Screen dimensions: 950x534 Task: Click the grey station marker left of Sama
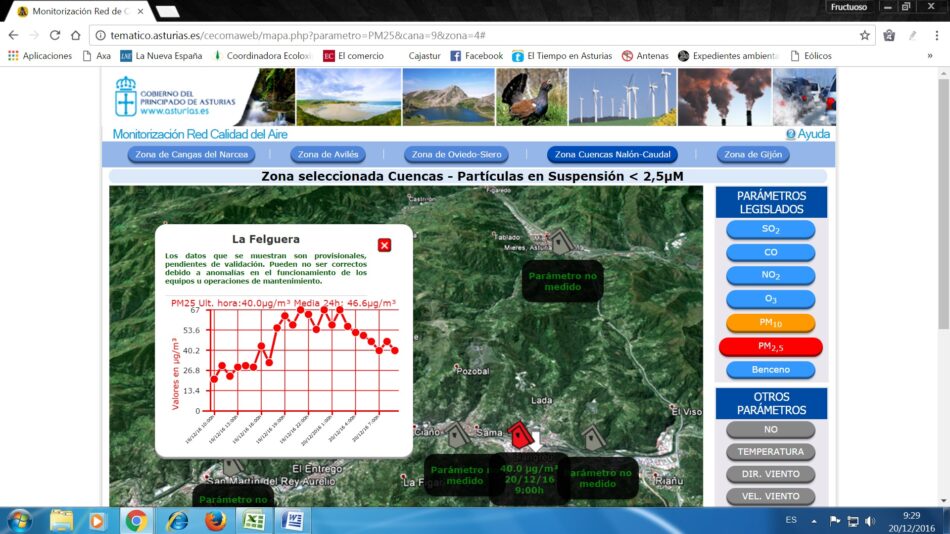pos(456,435)
